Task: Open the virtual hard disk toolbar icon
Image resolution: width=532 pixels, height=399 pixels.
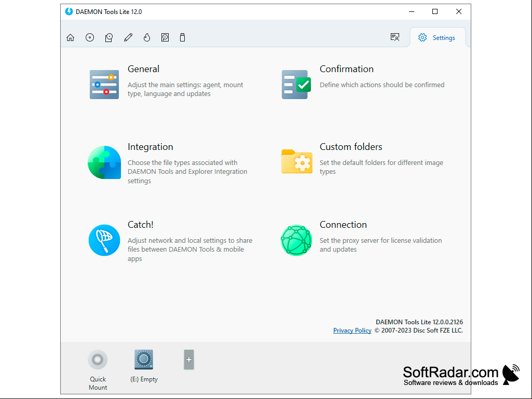Action: tap(165, 37)
